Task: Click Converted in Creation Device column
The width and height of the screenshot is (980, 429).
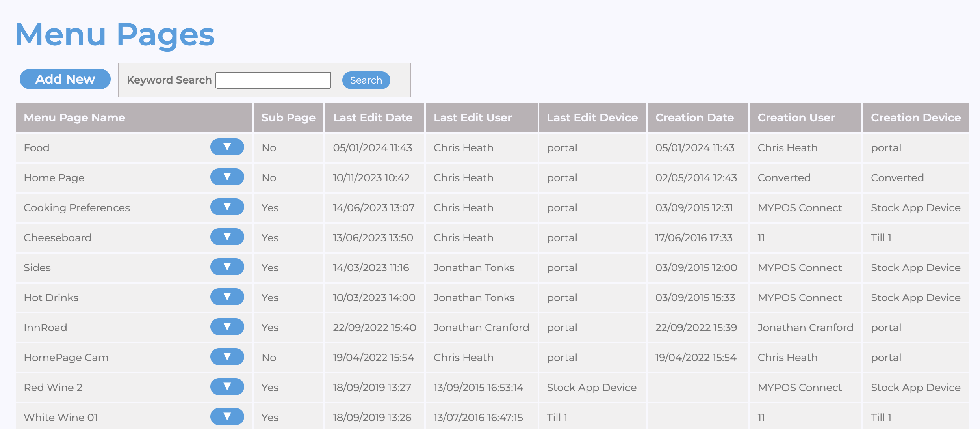Action: (897, 178)
